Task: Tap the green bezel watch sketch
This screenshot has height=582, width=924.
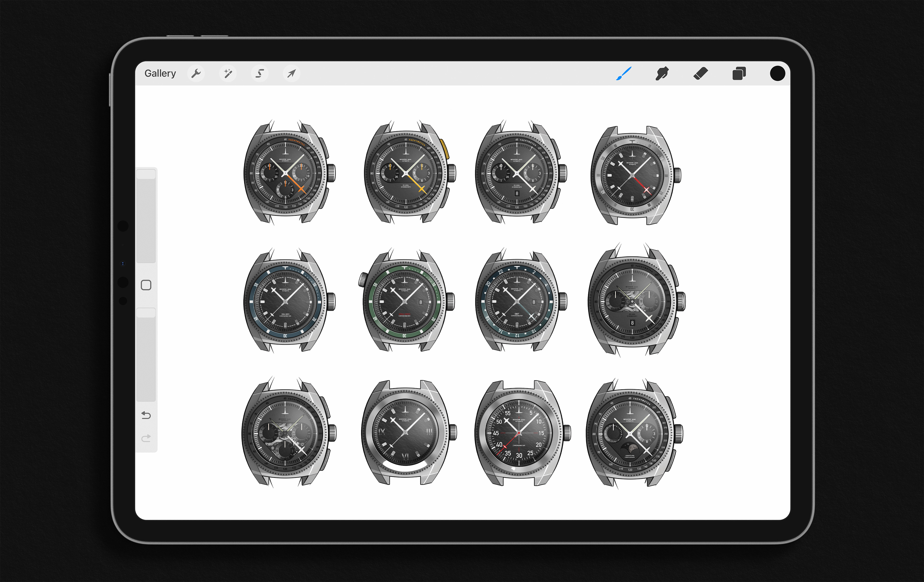Action: (x=405, y=301)
